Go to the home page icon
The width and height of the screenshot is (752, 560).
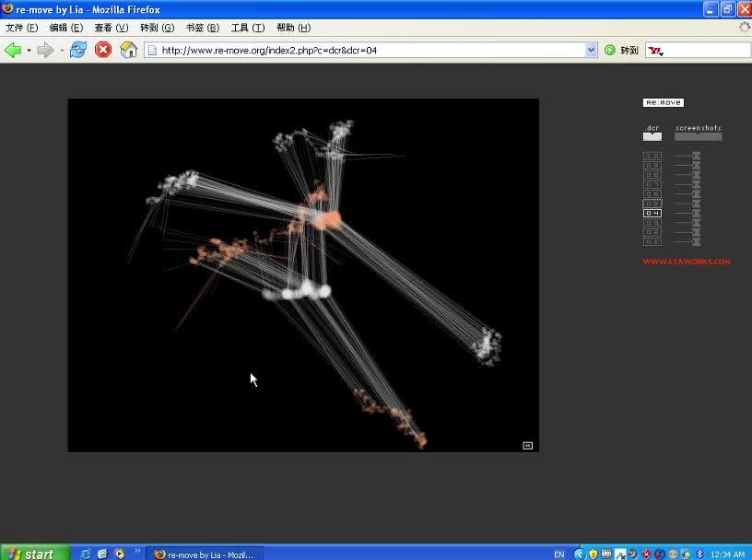point(128,50)
